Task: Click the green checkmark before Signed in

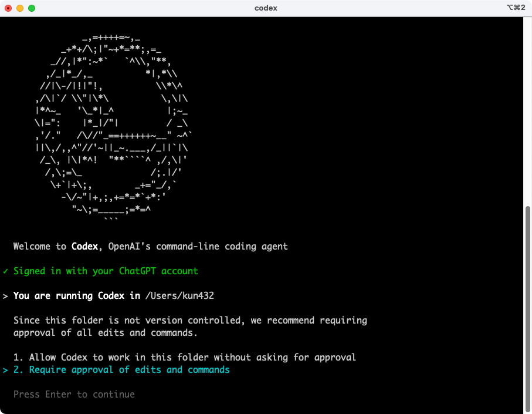Action: (5, 271)
